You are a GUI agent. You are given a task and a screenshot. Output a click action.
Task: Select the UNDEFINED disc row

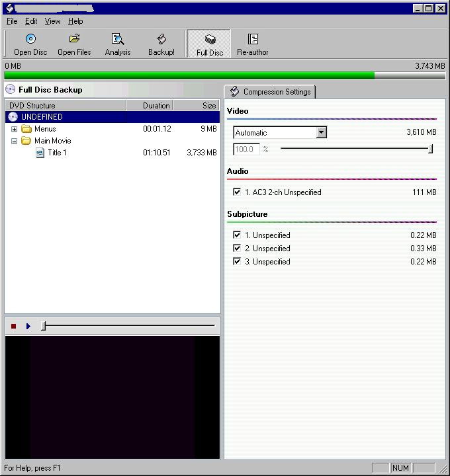tap(112, 117)
